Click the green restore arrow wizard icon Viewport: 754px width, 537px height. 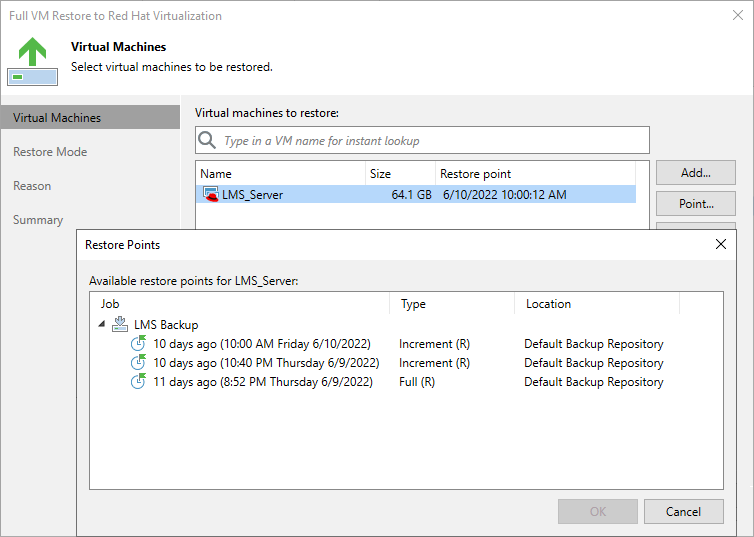32,60
